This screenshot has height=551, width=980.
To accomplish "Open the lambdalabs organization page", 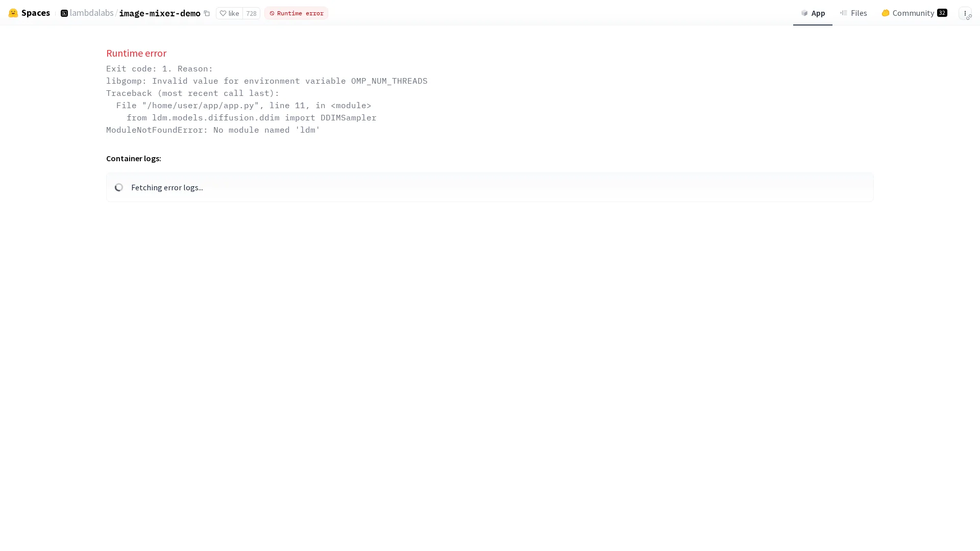I will click(x=91, y=13).
